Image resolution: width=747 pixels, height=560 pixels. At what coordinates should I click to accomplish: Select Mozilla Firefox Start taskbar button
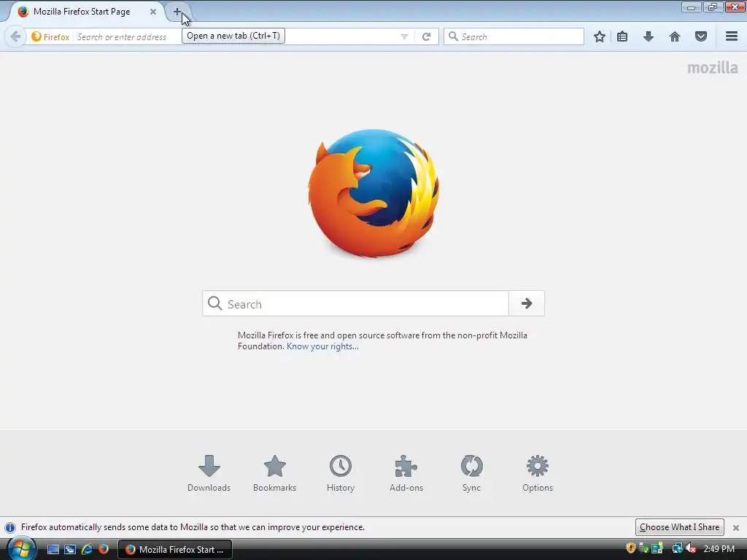coord(175,550)
